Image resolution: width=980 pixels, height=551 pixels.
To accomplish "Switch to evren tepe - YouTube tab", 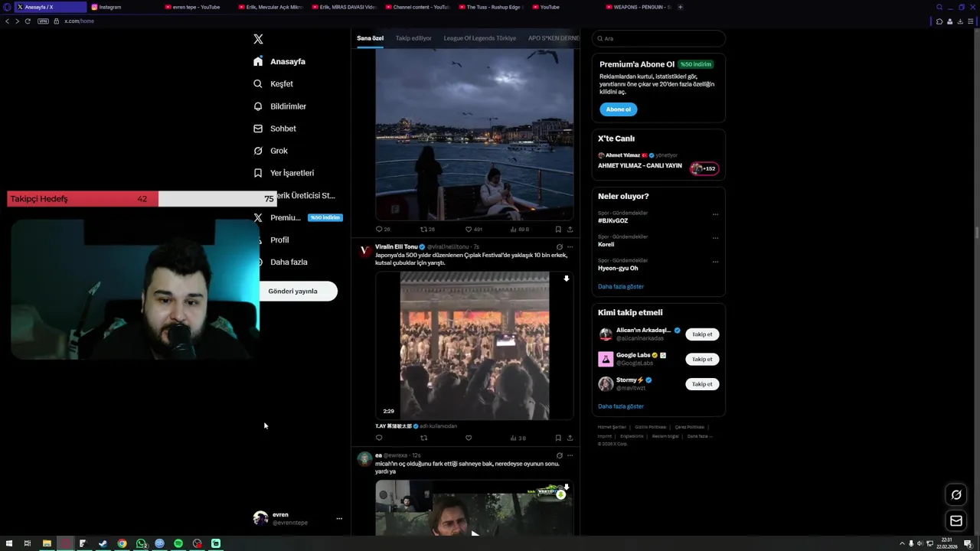I will (196, 7).
